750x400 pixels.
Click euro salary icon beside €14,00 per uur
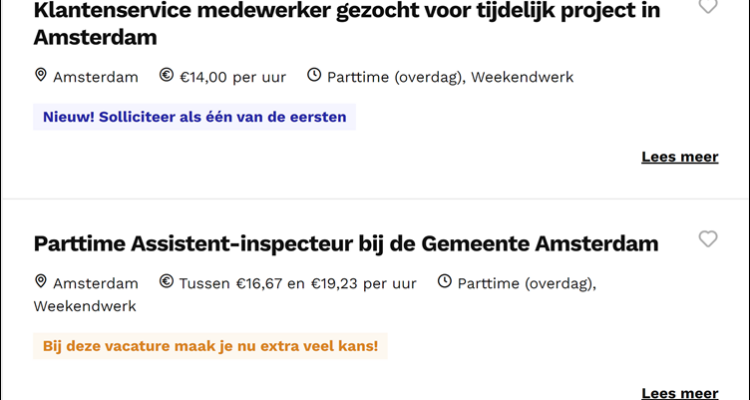[x=167, y=76]
